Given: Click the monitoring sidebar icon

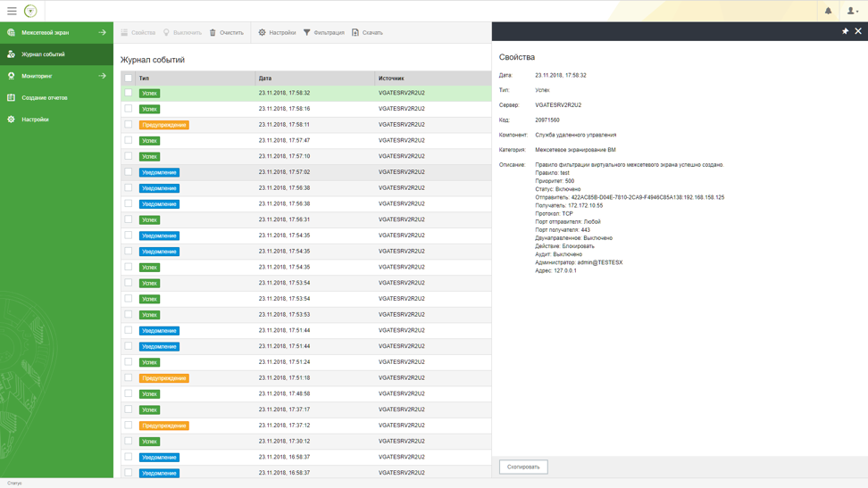Looking at the screenshot, I should pyautogui.click(x=11, y=76).
